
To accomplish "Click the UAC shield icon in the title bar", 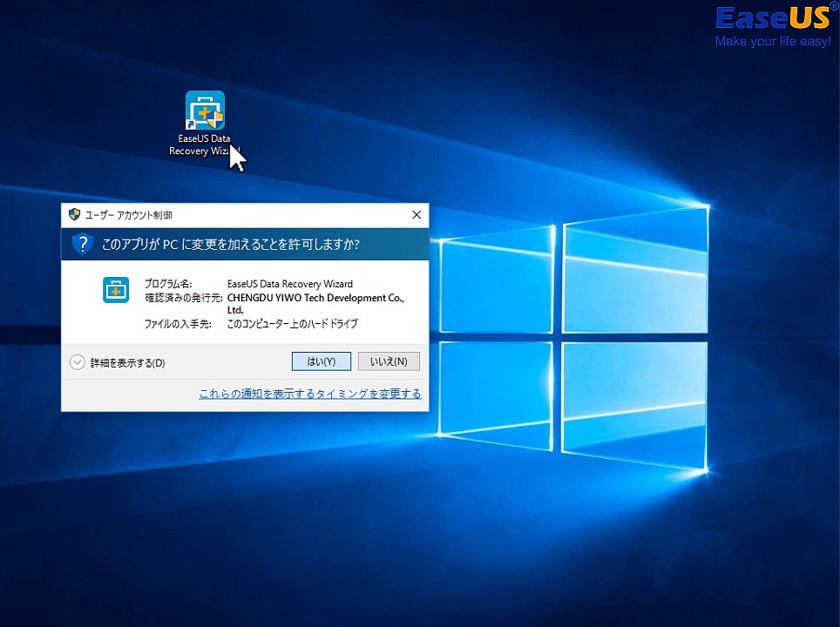I will click(74, 215).
